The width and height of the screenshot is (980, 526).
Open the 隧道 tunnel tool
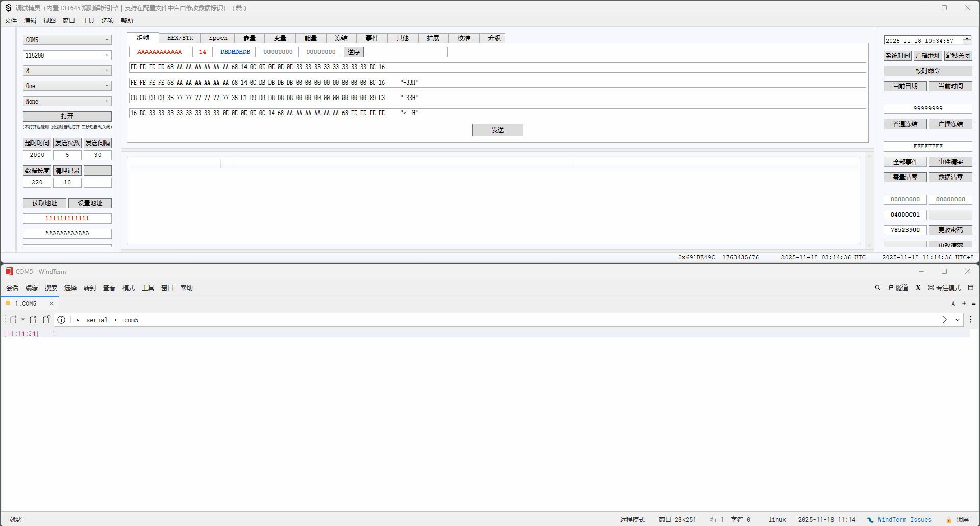click(x=898, y=288)
